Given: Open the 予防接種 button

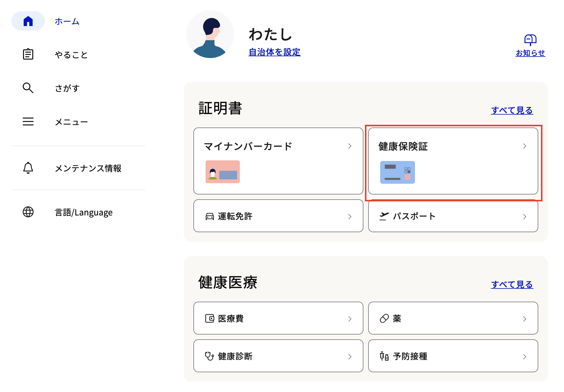Looking at the screenshot, I should 453,356.
